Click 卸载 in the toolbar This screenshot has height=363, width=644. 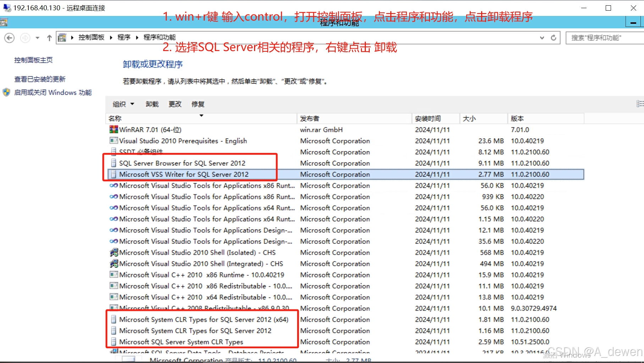point(152,104)
